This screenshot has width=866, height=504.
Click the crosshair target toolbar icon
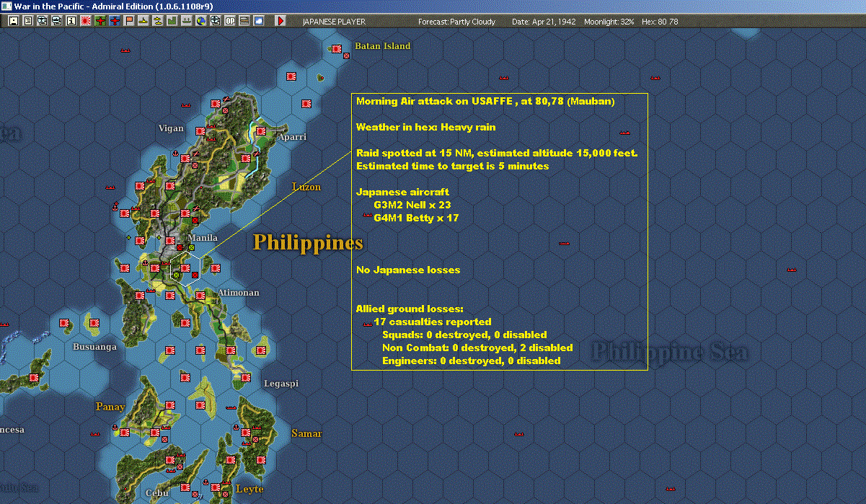coord(215,21)
